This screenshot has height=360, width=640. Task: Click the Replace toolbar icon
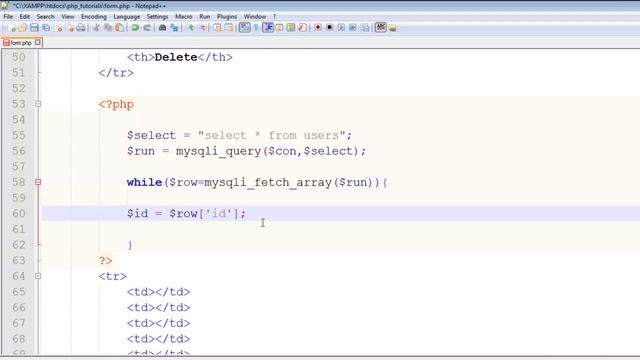[174, 28]
